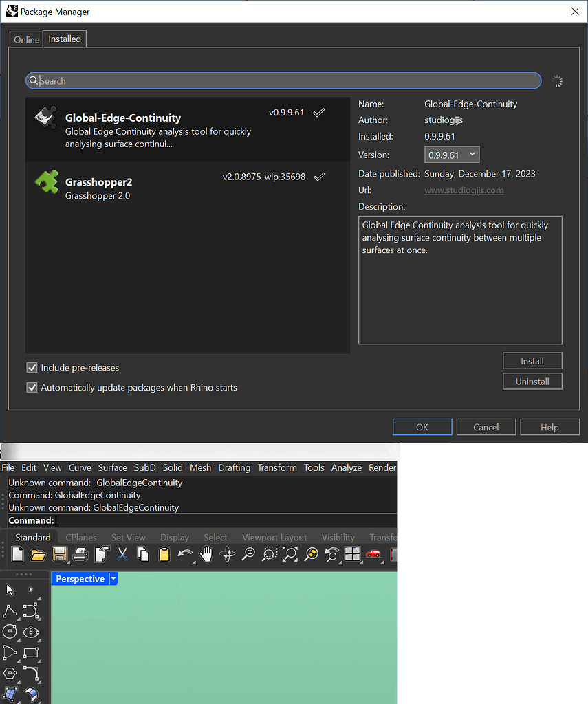Select the polyline tool
588x704 pixels.
pyautogui.click(x=9, y=611)
